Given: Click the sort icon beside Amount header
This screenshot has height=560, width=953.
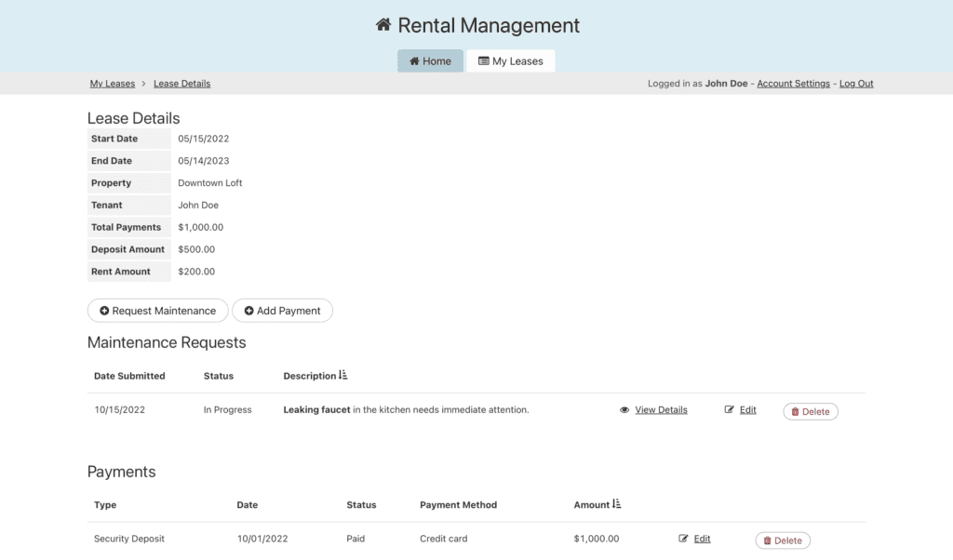Looking at the screenshot, I should [617, 505].
